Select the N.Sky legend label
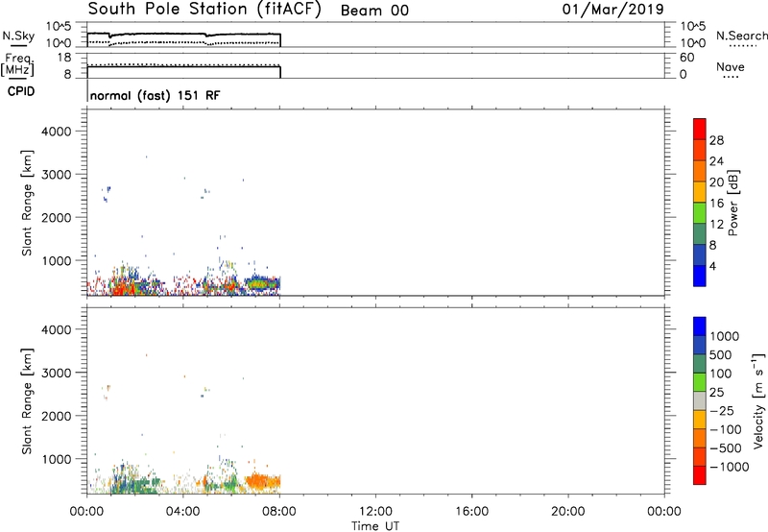This screenshot has width=768, height=532. [x=18, y=36]
